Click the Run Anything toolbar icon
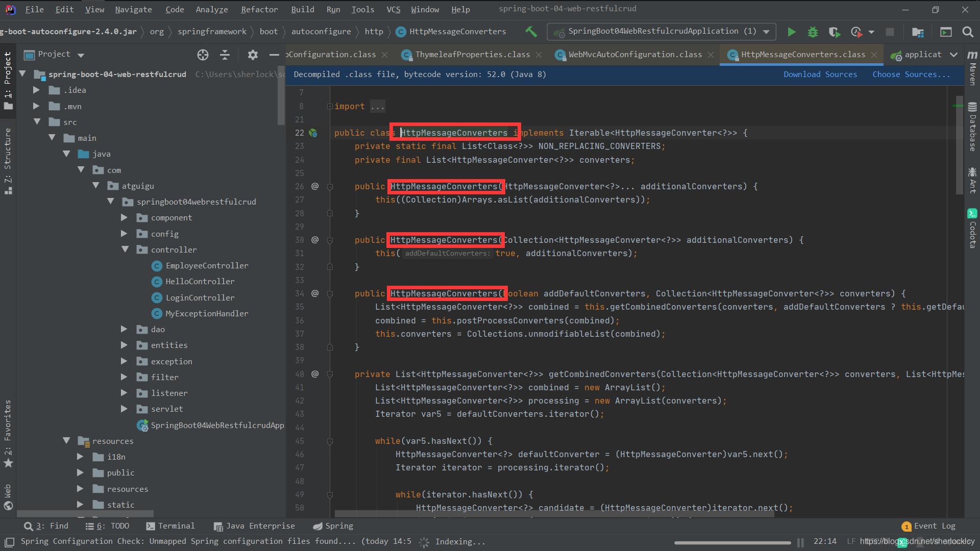The height and width of the screenshot is (551, 980). coord(946,32)
